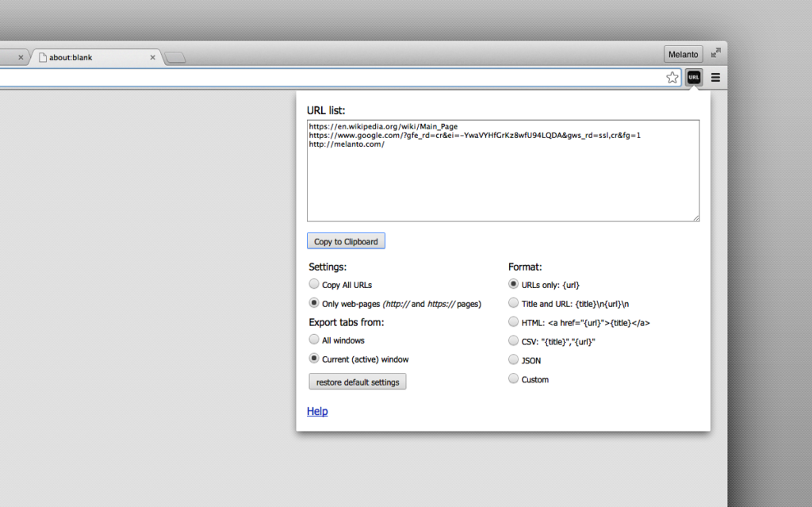Viewport: 812px width, 507px height.
Task: Choose the Only web-pages radio option
Action: tap(315, 303)
